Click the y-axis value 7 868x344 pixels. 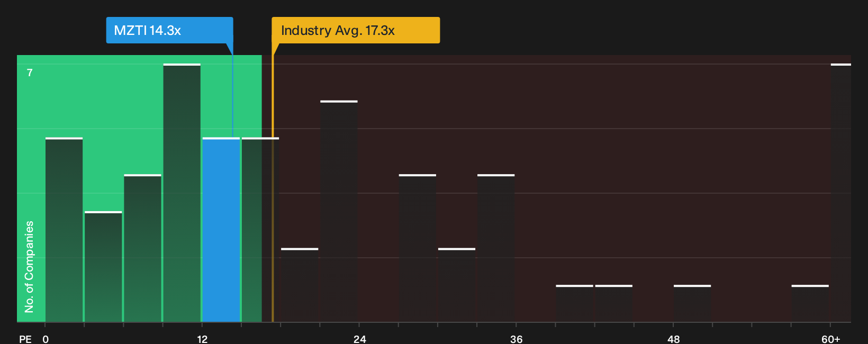pyautogui.click(x=30, y=73)
